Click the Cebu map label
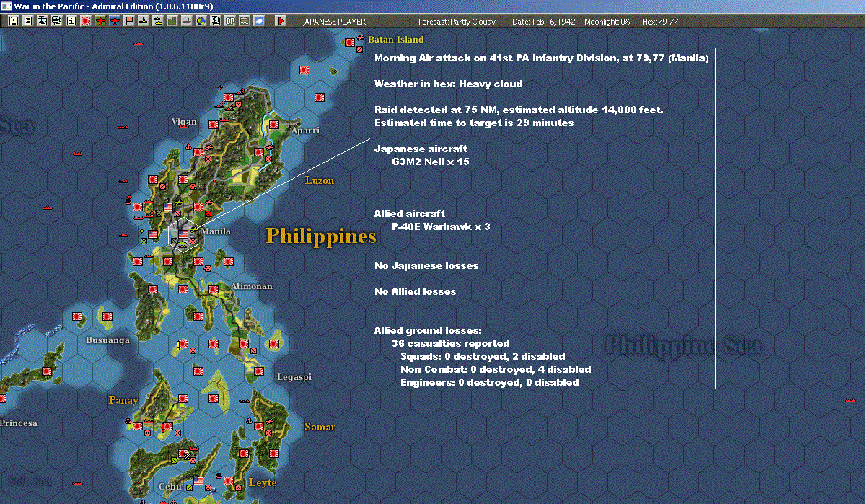The height and width of the screenshot is (504, 865). click(x=170, y=487)
